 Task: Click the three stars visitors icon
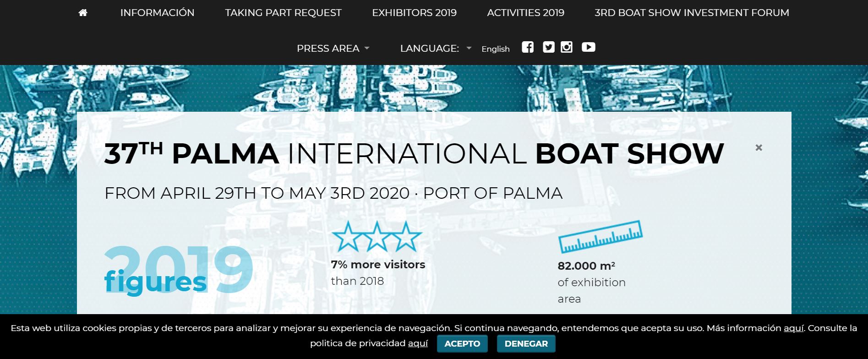click(377, 237)
